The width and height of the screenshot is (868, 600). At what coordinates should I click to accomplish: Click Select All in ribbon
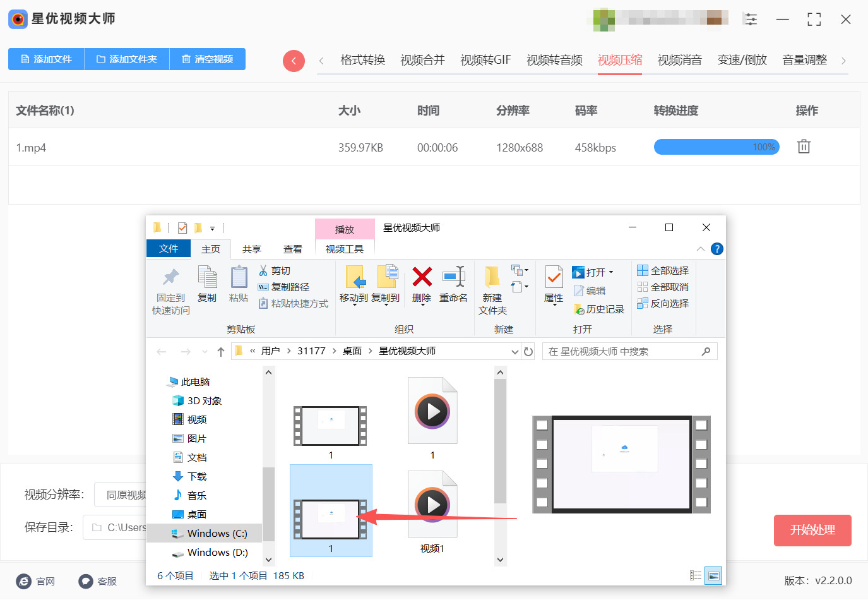point(663,270)
